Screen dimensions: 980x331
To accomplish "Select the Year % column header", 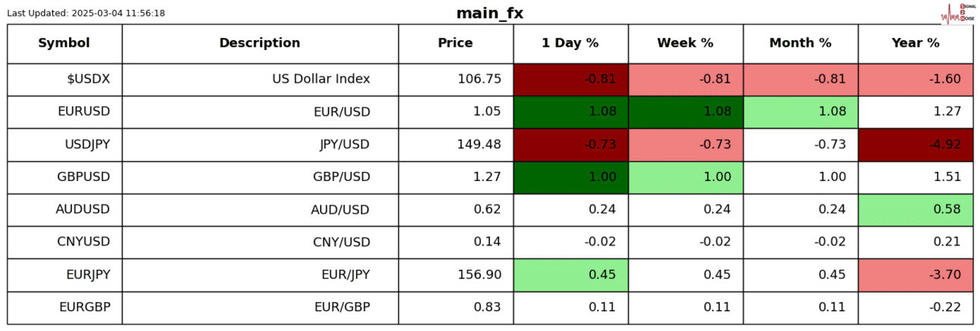I will pyautogui.click(x=915, y=43).
